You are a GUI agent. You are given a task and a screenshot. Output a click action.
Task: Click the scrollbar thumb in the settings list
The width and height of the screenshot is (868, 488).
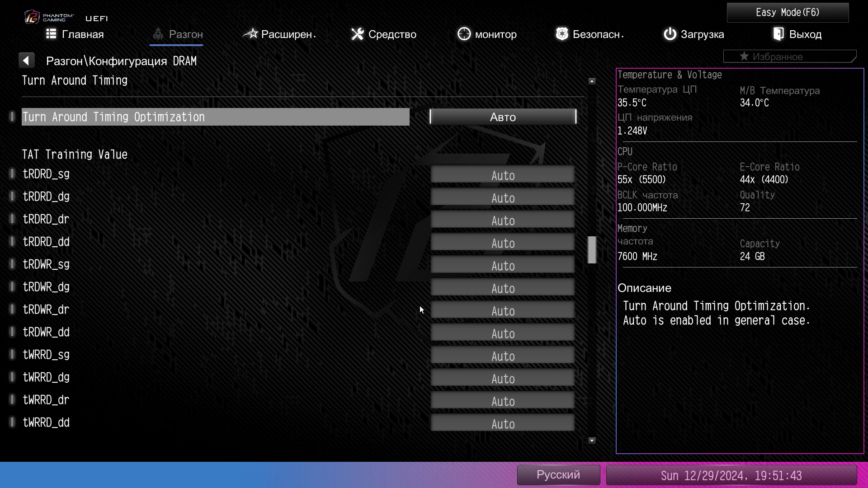click(592, 249)
